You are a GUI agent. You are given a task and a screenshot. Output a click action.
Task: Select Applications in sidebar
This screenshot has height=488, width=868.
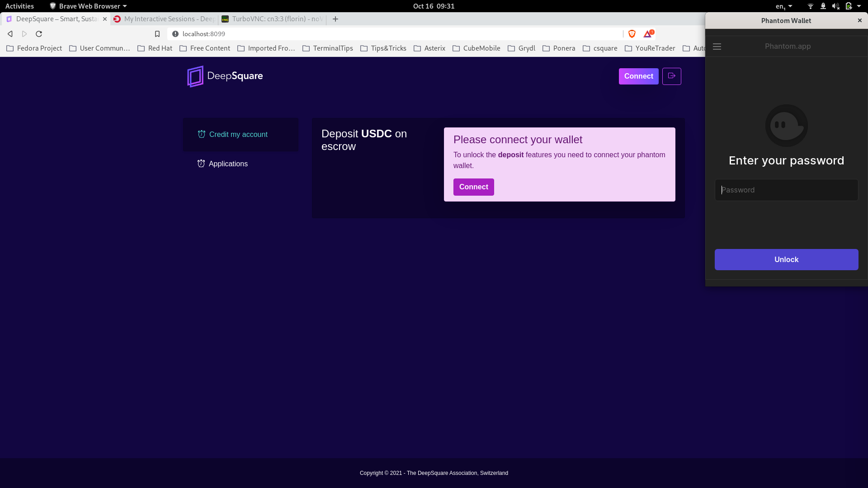[x=228, y=164]
